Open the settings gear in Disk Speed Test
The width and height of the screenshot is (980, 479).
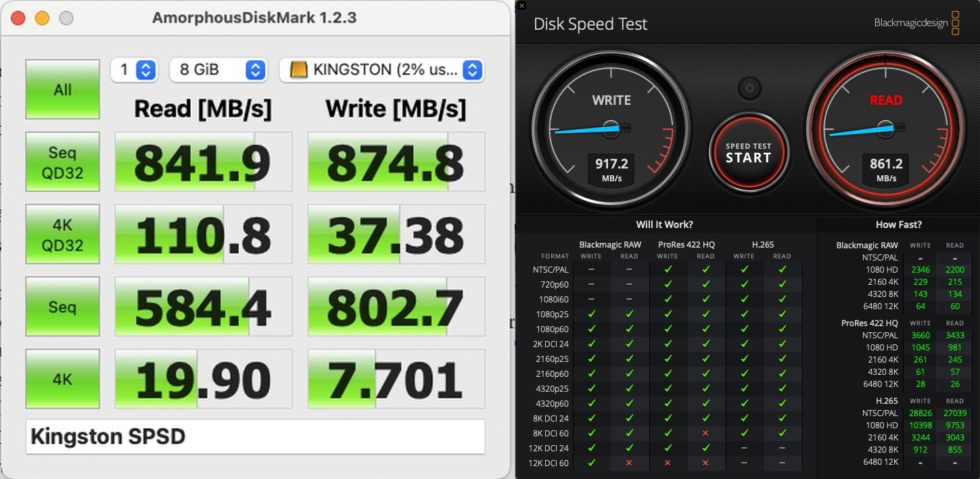tap(749, 89)
